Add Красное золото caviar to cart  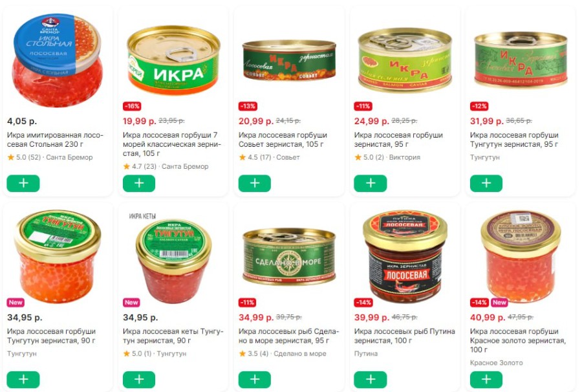click(x=486, y=379)
